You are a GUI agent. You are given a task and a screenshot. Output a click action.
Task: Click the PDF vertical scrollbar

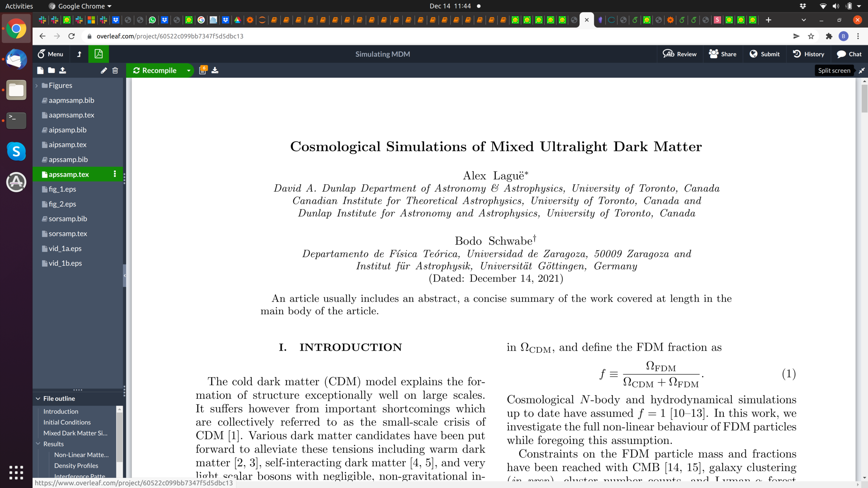864,98
